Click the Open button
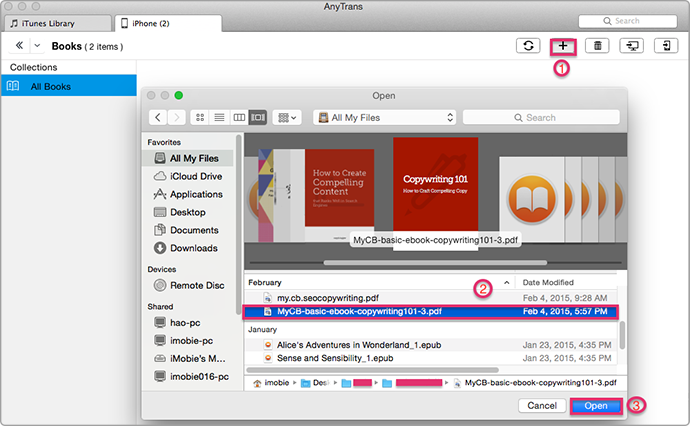 point(596,406)
